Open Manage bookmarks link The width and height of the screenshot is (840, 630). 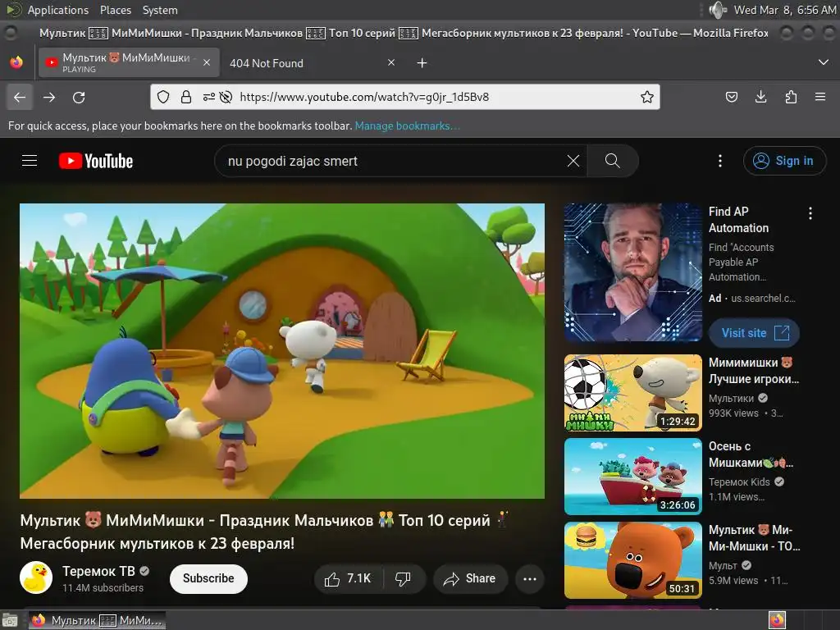(407, 126)
